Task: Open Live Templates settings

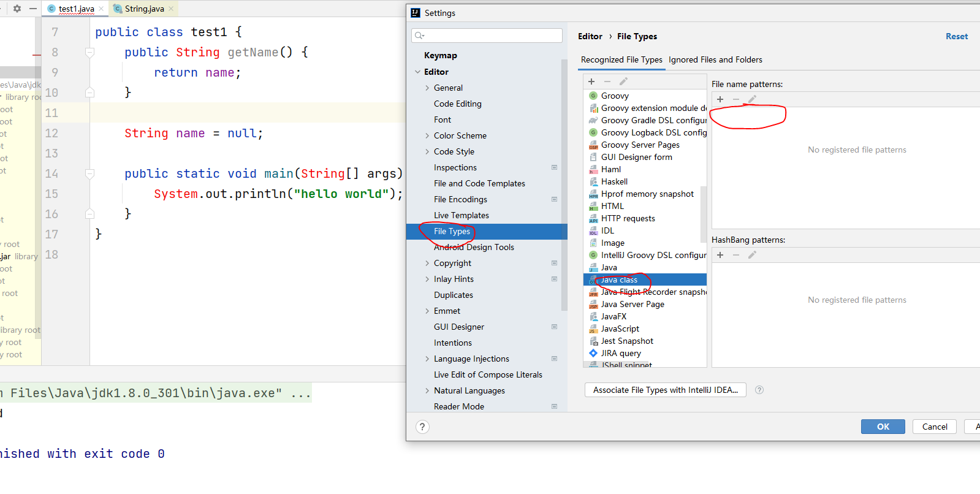Action: (462, 215)
